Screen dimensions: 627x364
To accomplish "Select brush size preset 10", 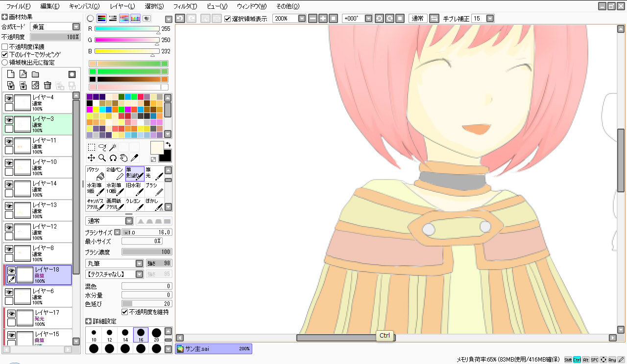I will (x=94, y=335).
